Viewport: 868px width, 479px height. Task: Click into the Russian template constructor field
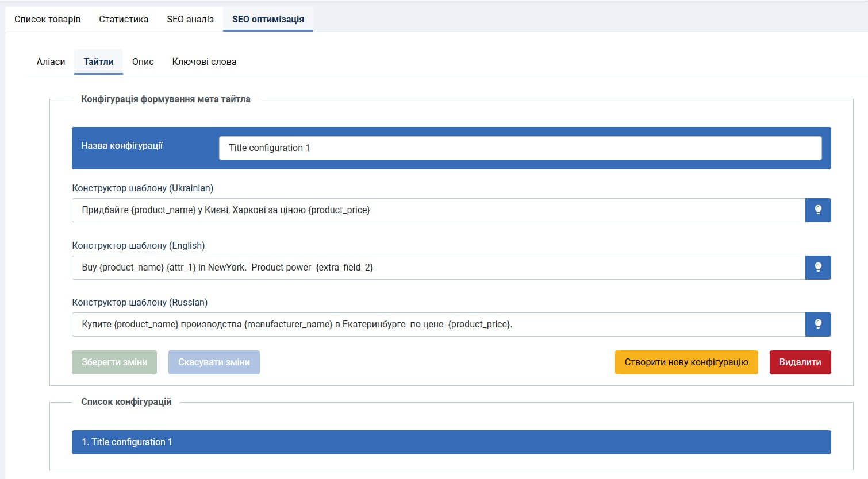coord(438,325)
